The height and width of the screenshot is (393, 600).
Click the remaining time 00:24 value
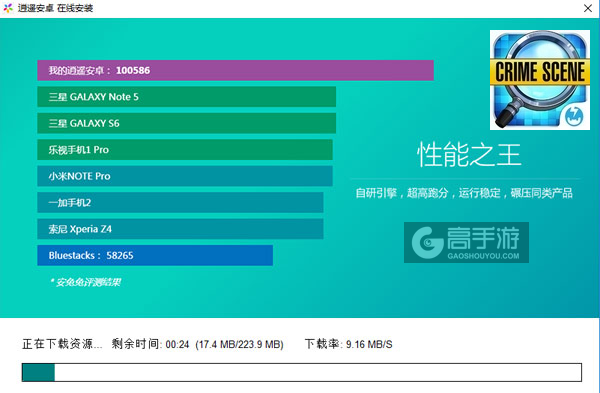point(178,344)
